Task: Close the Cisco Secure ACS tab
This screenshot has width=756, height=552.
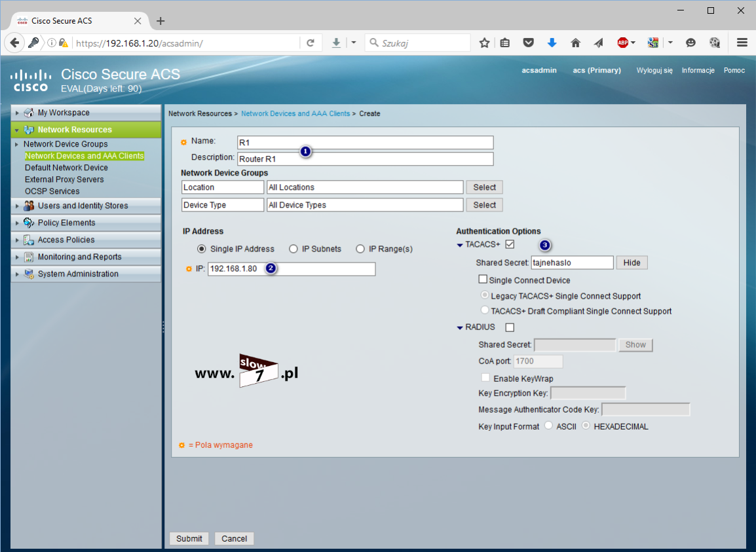Action: (138, 21)
